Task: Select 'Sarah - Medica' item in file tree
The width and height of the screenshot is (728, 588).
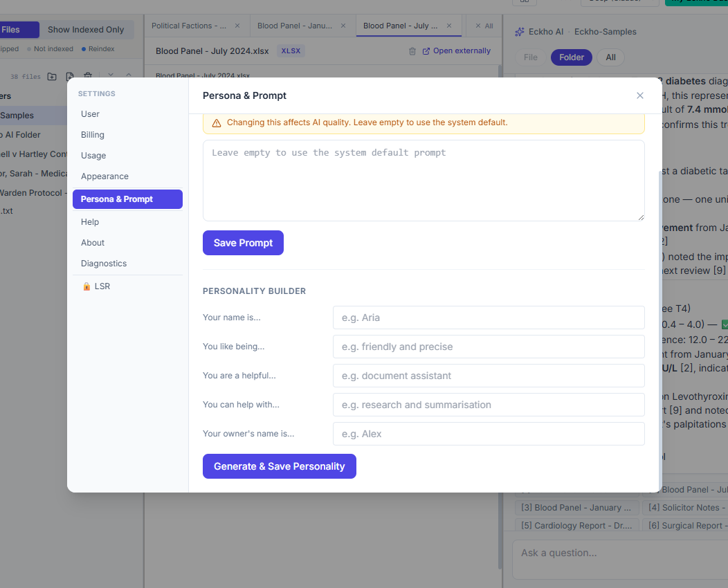Action: point(33,174)
